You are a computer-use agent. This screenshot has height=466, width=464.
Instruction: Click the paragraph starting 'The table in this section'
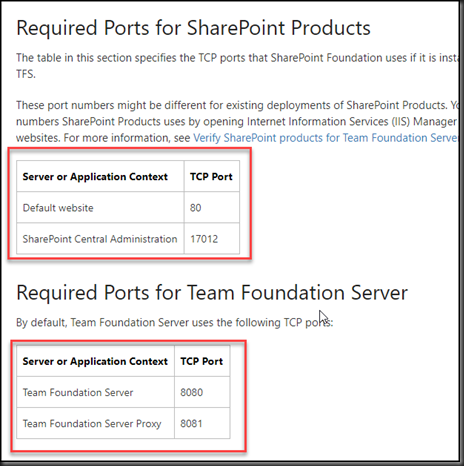237,66
